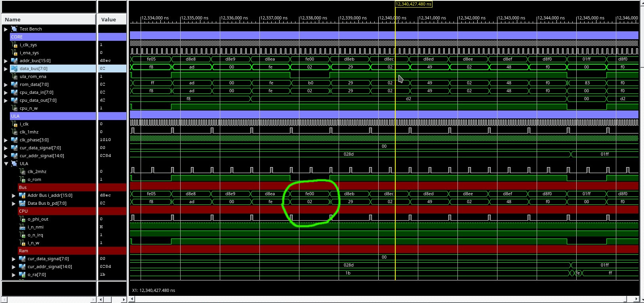Screen dimensions: 644x303
Task: Expand the data_bus[7:0] signal
Action: click(6, 69)
